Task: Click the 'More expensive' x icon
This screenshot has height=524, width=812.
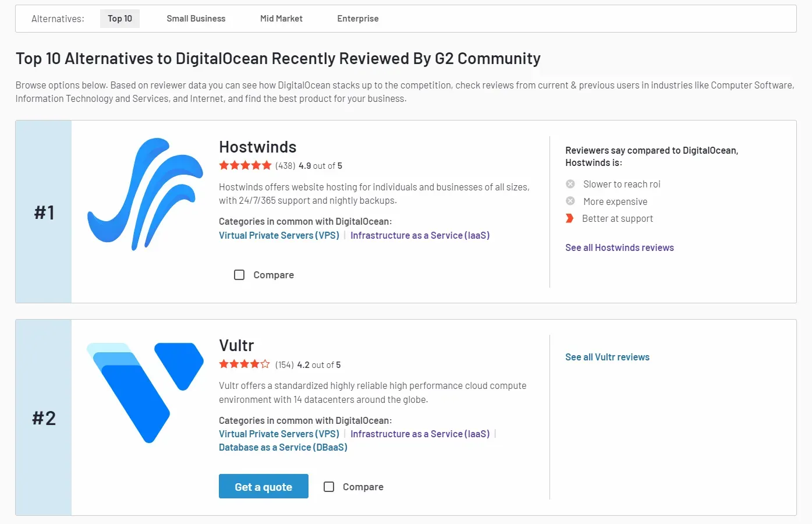Action: tap(570, 201)
